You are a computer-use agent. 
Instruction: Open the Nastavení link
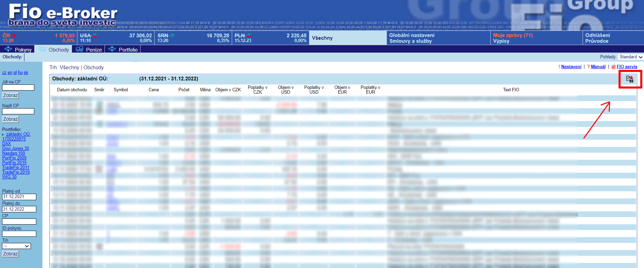[571, 67]
